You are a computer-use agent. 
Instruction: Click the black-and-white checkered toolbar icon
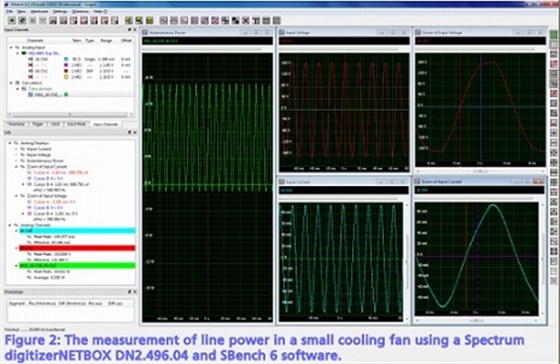[x=235, y=21]
